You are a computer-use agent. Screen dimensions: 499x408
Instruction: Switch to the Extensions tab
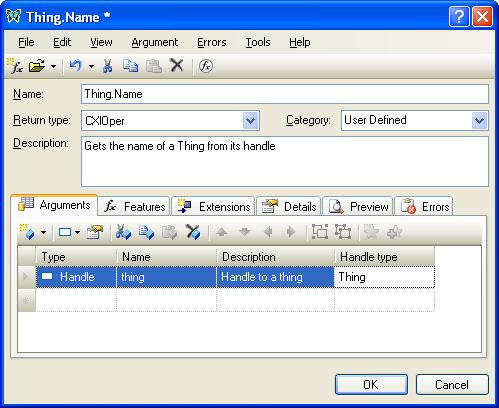(213, 207)
